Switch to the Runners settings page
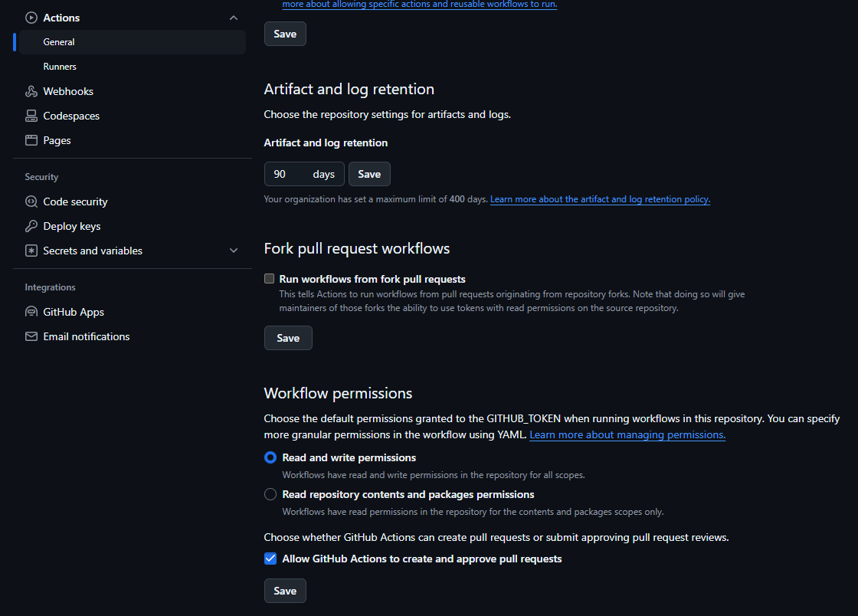Viewport: 858px width, 616px height. tap(59, 67)
